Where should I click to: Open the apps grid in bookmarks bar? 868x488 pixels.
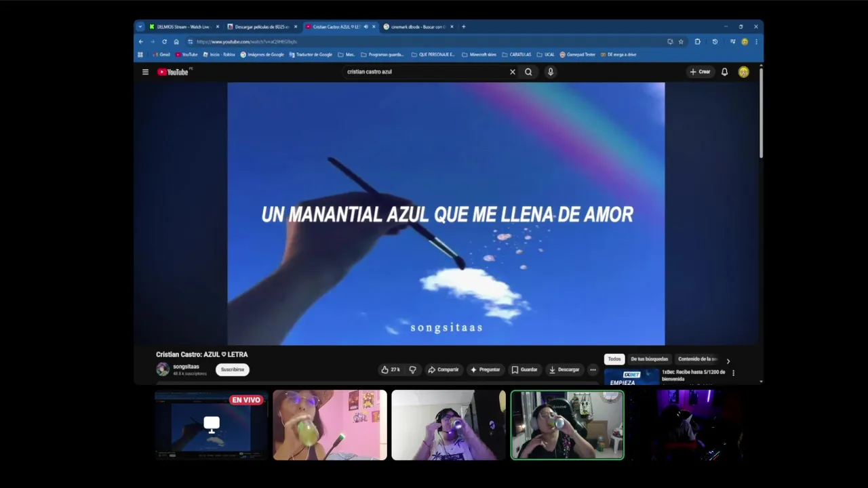140,54
